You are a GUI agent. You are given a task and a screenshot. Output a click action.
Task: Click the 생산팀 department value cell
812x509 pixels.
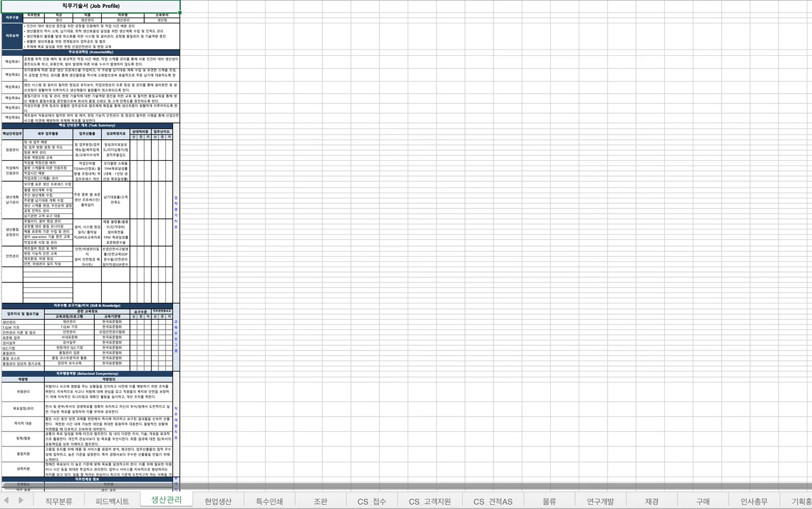pos(162,20)
